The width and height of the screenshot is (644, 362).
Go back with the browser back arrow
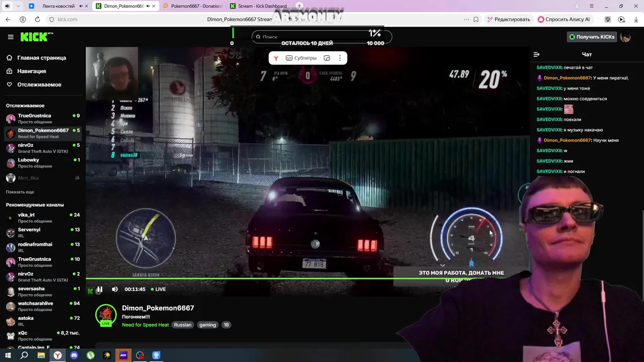(8, 19)
